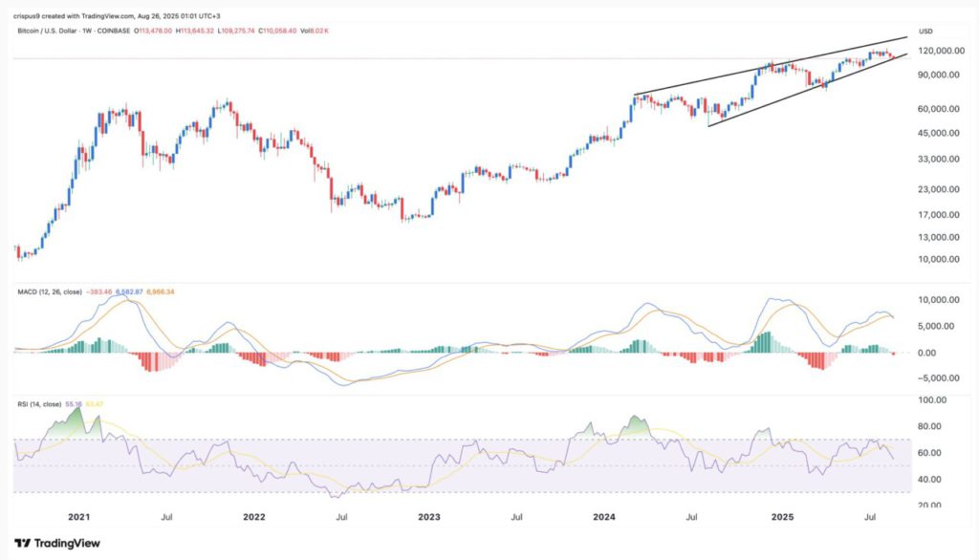
Task: Click the 2021 label on the time axis
Action: tap(80, 517)
